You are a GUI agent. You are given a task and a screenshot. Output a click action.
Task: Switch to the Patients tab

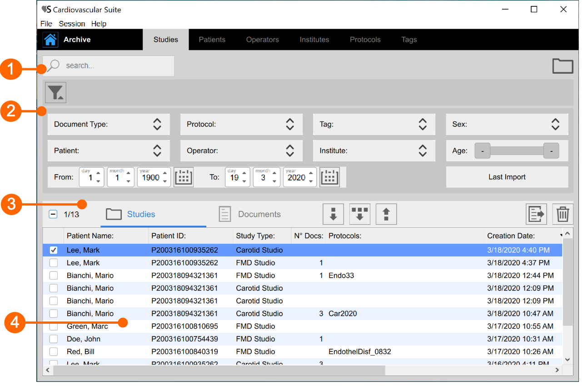212,40
